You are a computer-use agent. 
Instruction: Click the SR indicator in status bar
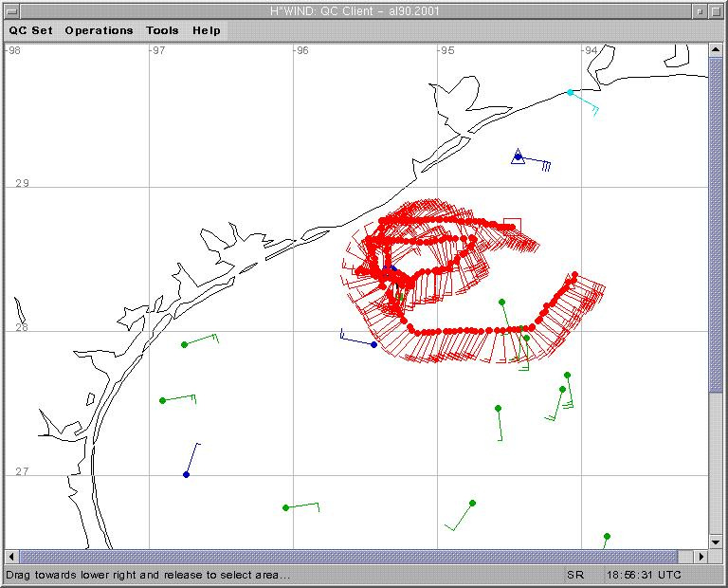click(x=575, y=575)
